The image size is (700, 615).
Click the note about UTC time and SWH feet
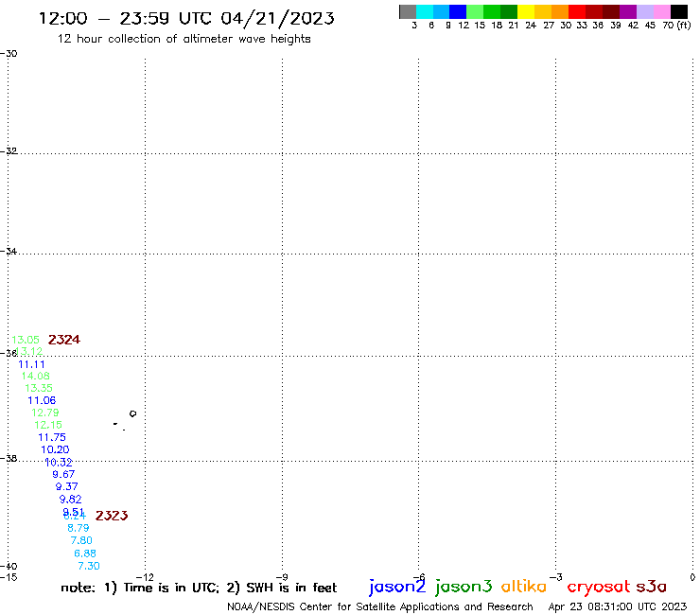pyautogui.click(x=199, y=588)
